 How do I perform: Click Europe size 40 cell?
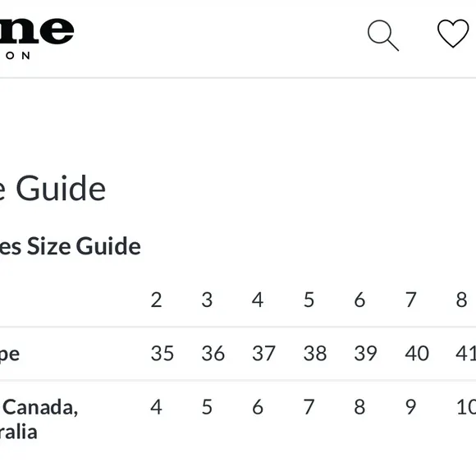417,354
